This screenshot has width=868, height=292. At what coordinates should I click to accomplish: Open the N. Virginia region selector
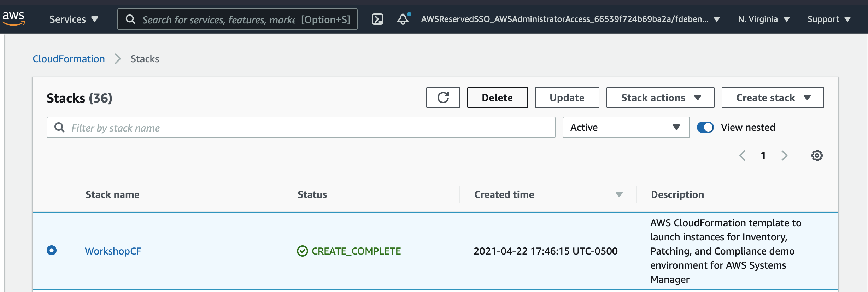click(764, 19)
